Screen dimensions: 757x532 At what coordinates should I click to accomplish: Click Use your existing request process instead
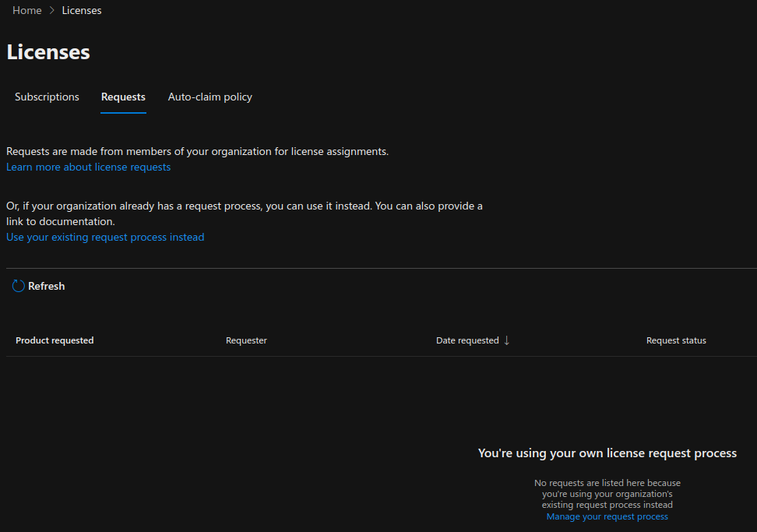point(105,237)
